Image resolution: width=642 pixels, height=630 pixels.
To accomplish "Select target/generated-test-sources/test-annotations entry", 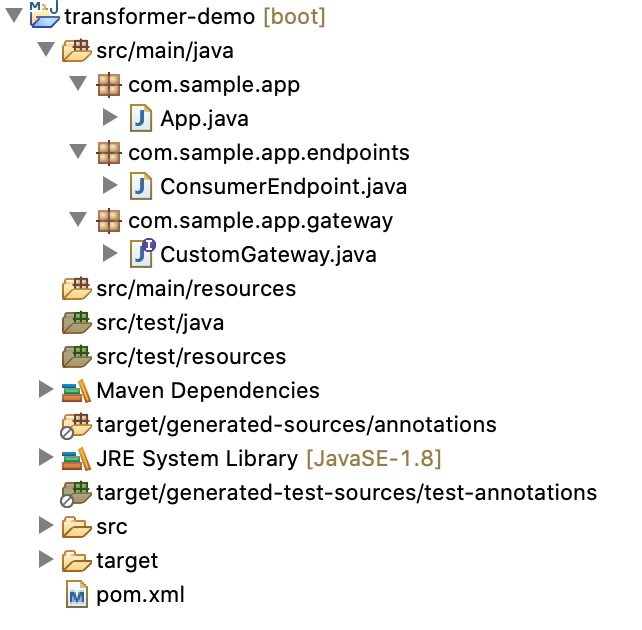I will point(347,492).
